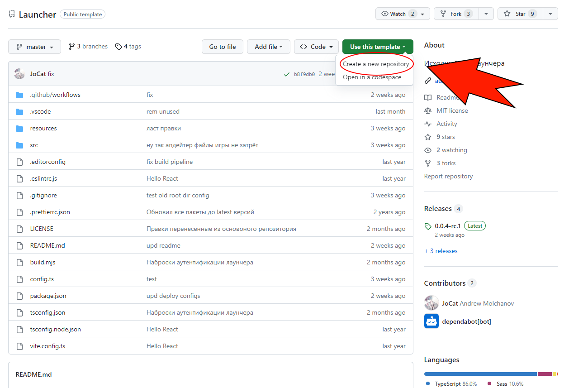This screenshot has width=588, height=388.
Task: Click the JoCat avatar in commit header
Action: (19, 74)
